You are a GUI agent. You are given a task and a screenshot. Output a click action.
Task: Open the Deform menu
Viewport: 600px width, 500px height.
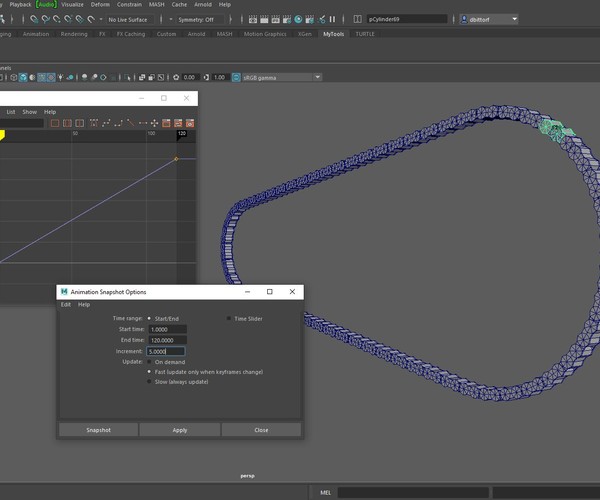coord(100,4)
